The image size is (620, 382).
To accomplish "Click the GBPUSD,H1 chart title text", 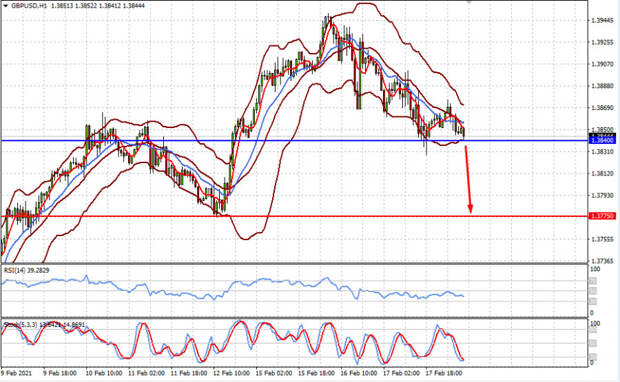I will coord(29,6).
